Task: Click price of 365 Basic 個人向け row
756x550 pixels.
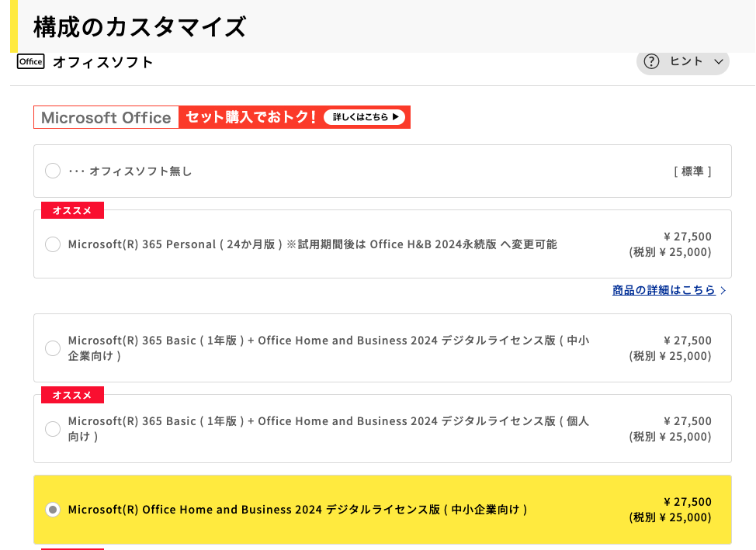Action: point(670,428)
